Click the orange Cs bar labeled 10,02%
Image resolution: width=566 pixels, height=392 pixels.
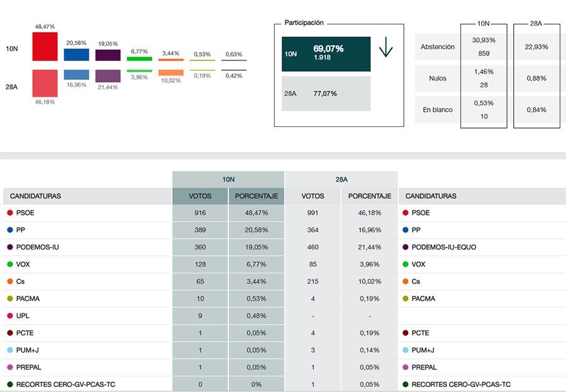[x=171, y=73]
